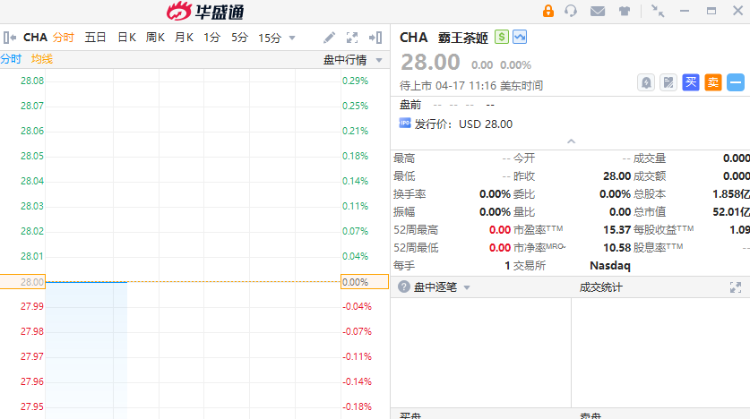Image resolution: width=750 pixels, height=419 pixels.
Task: Click the large 28.00 price
Action: [430, 62]
